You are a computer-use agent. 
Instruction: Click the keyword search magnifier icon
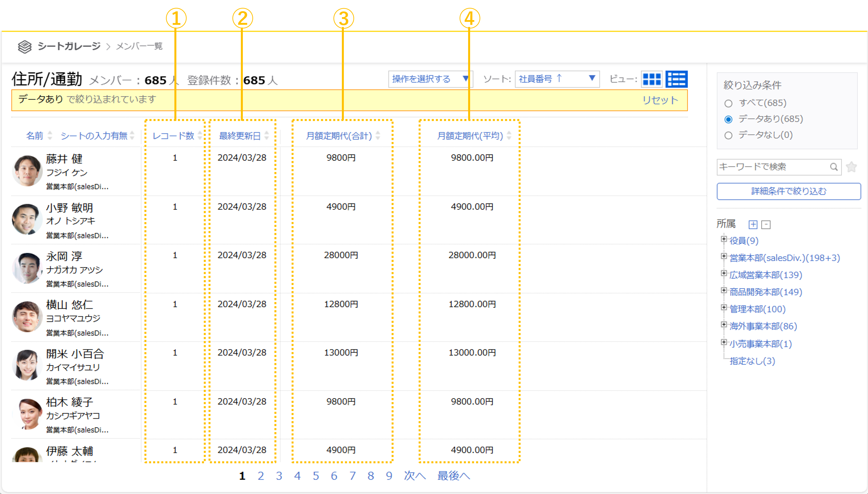pyautogui.click(x=834, y=167)
